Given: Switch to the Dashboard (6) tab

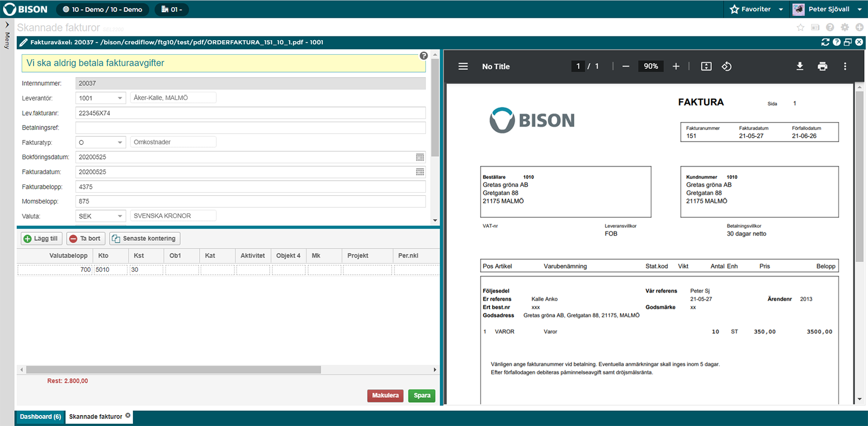Looking at the screenshot, I should point(40,417).
